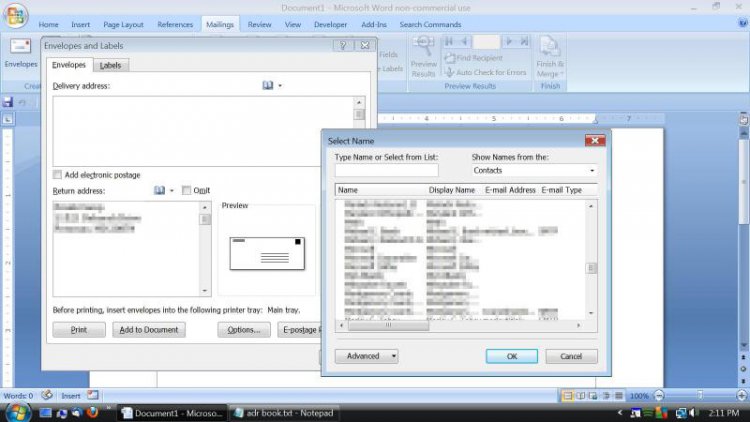Screen dimensions: 750x422
Task: Click the Undo icon in quick access toolbar
Action: (22, 102)
